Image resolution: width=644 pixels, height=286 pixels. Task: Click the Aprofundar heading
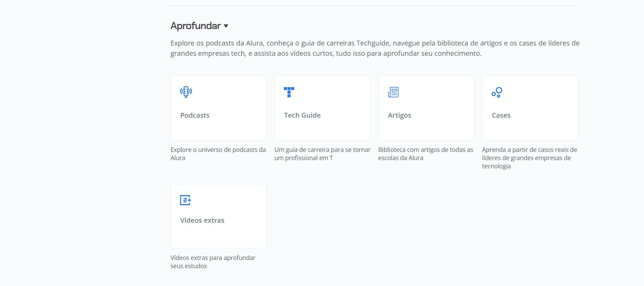[x=196, y=26]
